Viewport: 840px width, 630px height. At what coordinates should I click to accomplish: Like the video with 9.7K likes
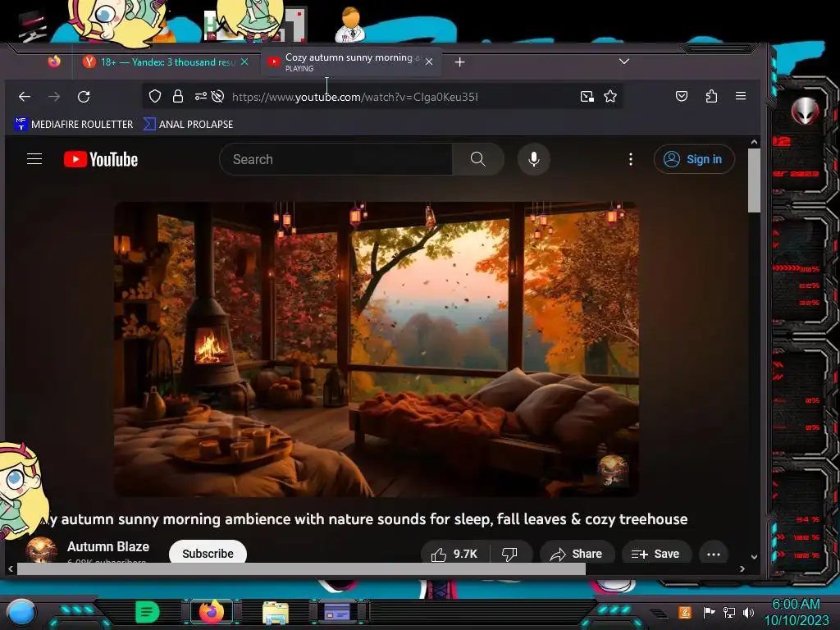(454, 554)
